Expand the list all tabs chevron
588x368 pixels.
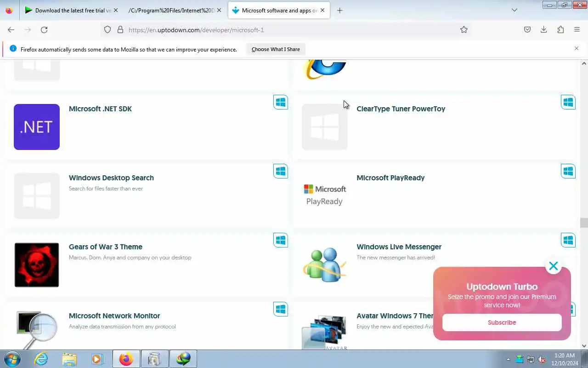point(514,10)
